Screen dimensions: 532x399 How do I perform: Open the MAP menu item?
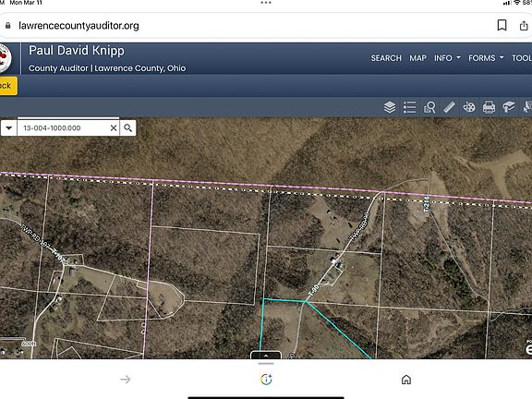click(x=417, y=58)
